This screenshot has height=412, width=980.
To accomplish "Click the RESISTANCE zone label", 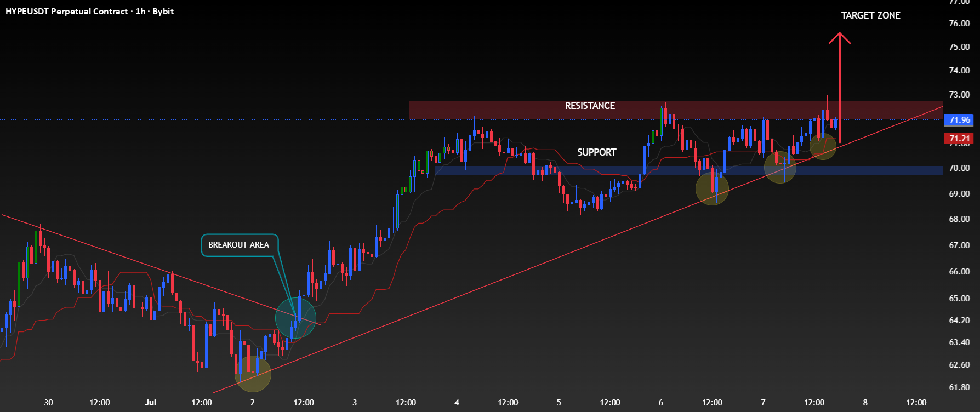I will tap(590, 106).
